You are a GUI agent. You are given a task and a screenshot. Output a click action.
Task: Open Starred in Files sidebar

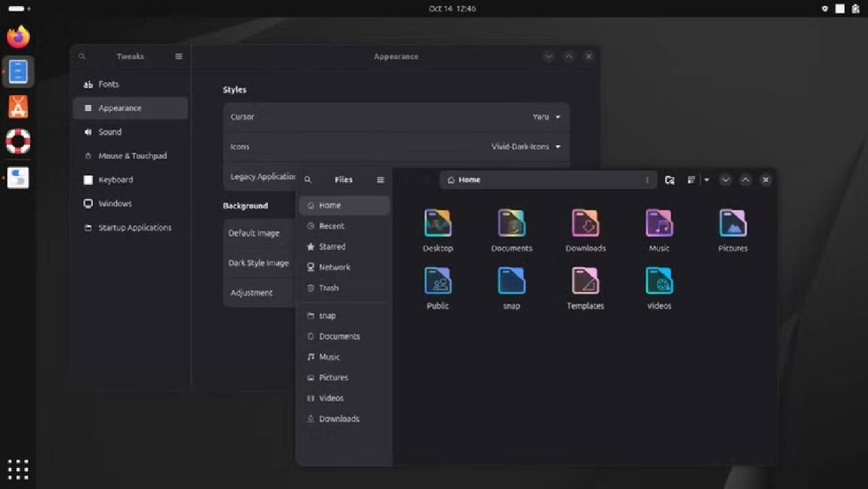pos(344,246)
